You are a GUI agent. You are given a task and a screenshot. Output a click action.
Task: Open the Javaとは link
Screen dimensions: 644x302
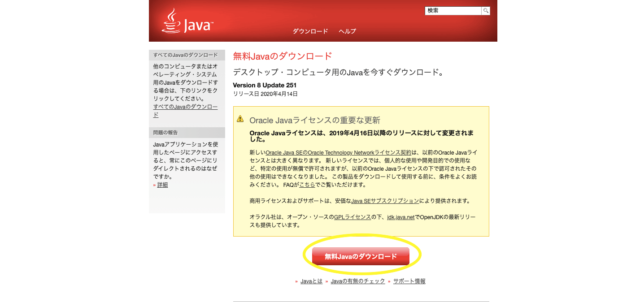click(x=311, y=281)
